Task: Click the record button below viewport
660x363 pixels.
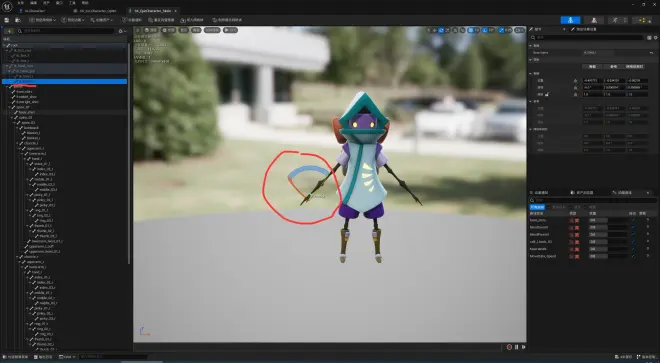Action: [x=509, y=347]
